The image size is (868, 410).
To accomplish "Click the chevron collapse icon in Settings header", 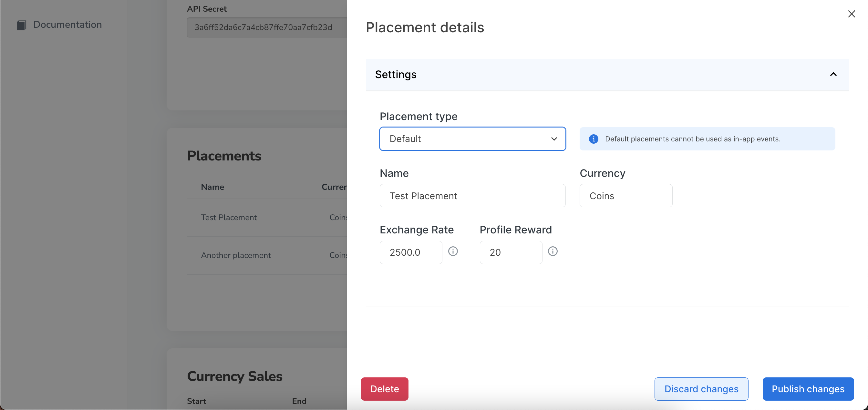I will (x=834, y=74).
